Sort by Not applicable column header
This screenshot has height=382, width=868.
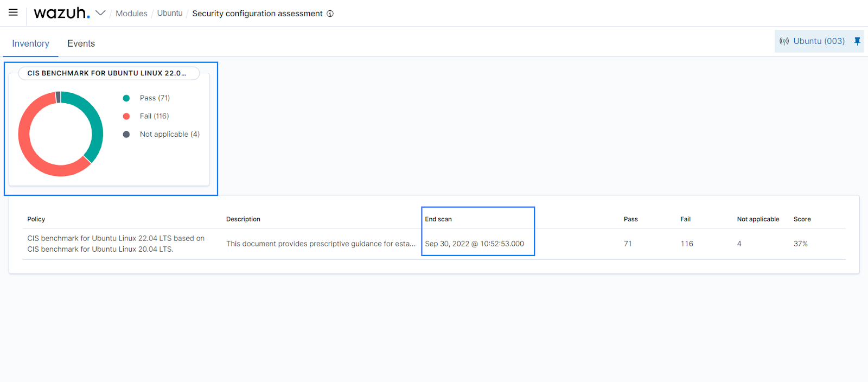758,219
